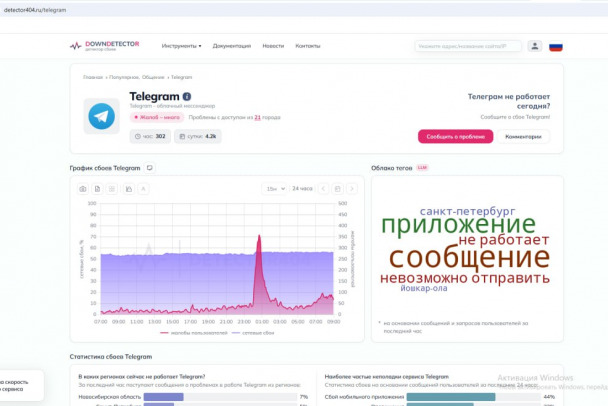
Task: Open the user account icon
Action: pos(535,45)
